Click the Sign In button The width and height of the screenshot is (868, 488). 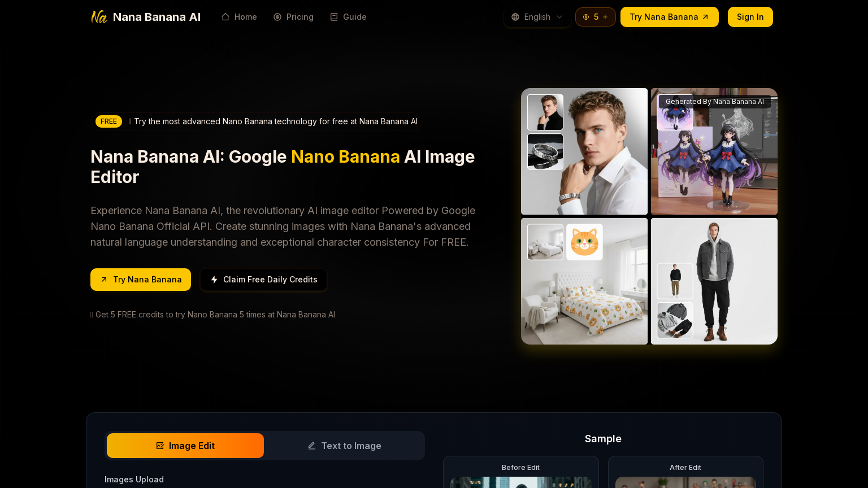pyautogui.click(x=750, y=17)
